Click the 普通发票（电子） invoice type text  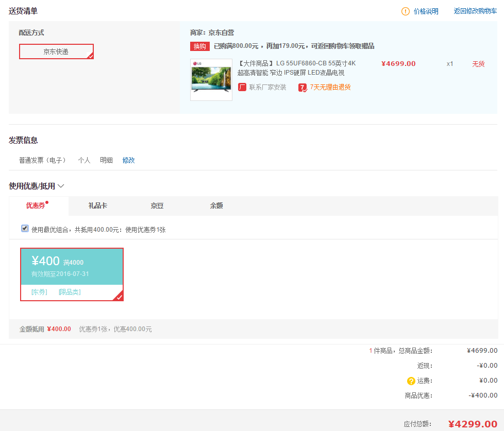[42, 160]
